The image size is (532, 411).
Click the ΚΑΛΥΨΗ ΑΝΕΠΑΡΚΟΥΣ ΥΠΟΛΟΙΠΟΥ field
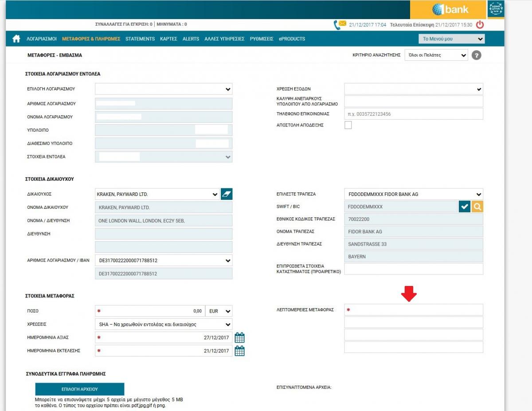[x=414, y=101]
